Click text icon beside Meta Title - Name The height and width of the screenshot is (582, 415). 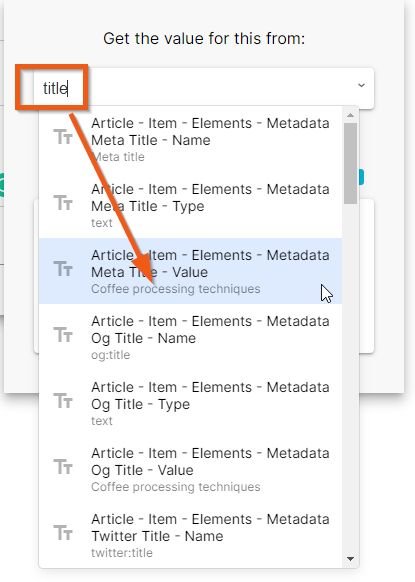63,137
